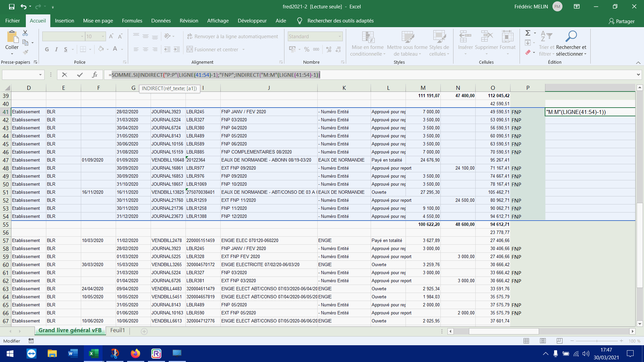
Task: Click the Partager share button
Action: pyautogui.click(x=622, y=21)
